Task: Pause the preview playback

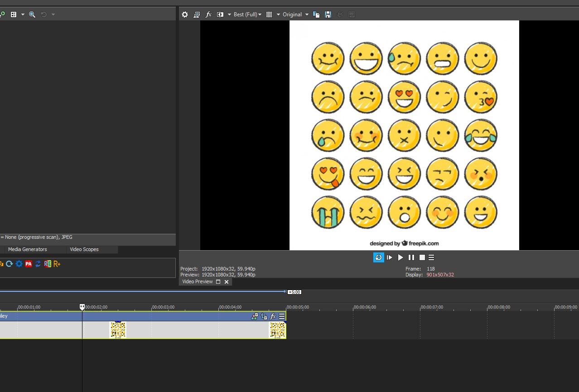Action: click(411, 257)
